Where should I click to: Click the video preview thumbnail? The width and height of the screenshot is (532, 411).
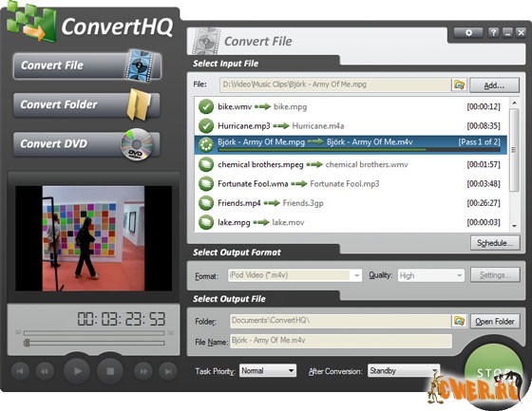click(93, 238)
